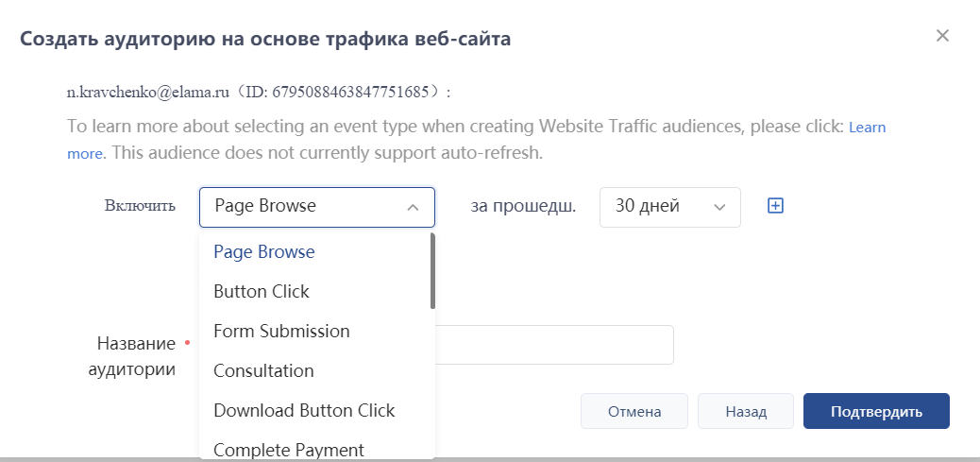Select Page Browse from the list
The height and width of the screenshot is (462, 980).
click(x=264, y=252)
